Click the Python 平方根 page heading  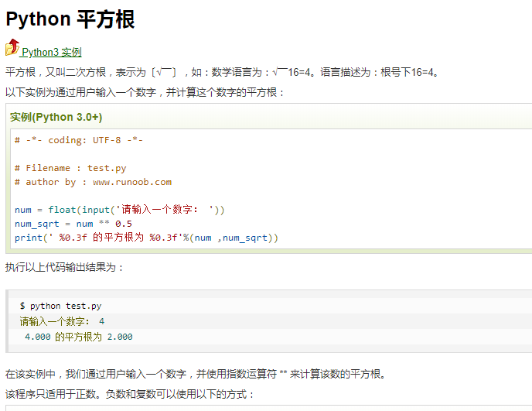[70, 19]
